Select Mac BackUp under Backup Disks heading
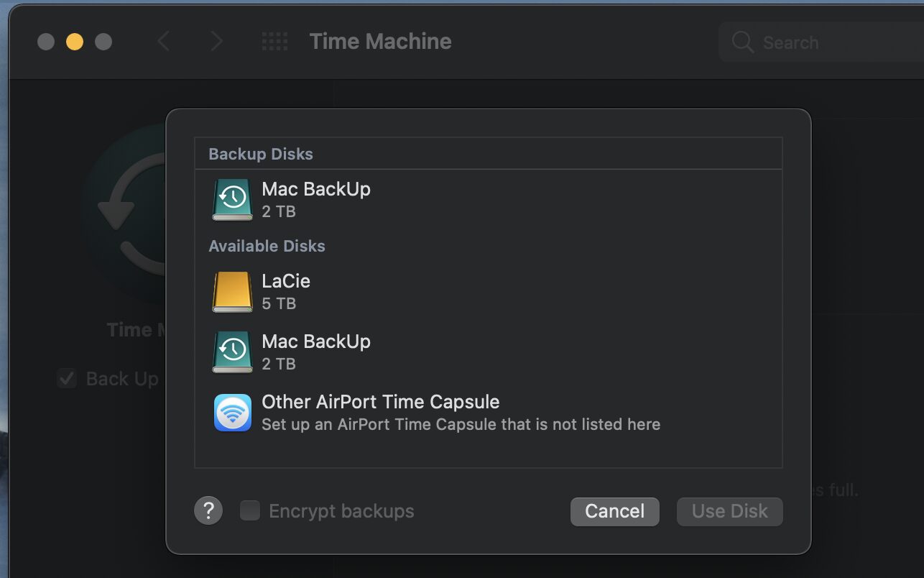The image size is (924, 578). [489, 199]
